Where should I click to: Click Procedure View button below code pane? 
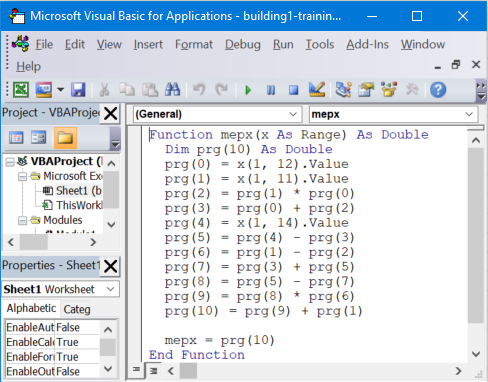click(x=136, y=370)
